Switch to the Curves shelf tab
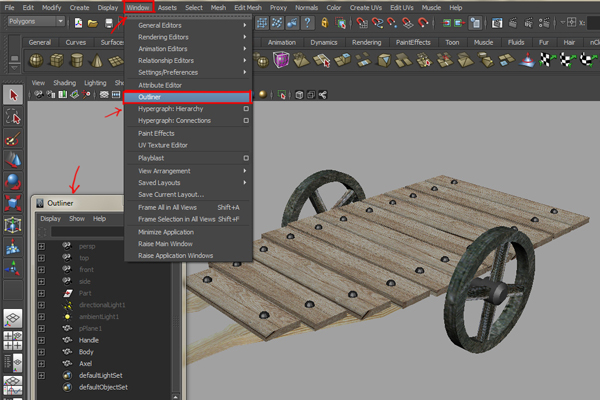Image resolution: width=600 pixels, height=400 pixels. point(76,42)
